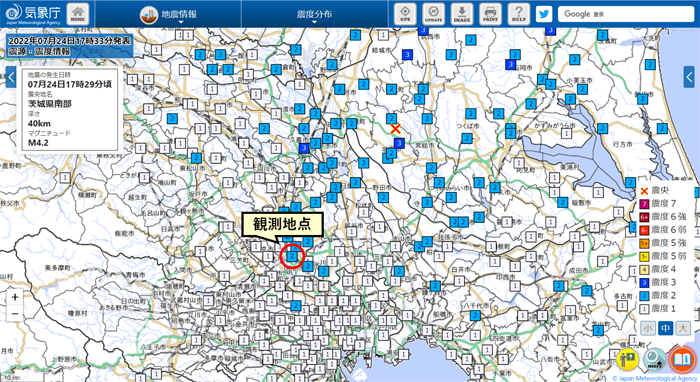Image resolution: width=700 pixels, height=382 pixels.
Task: Select small 小 marker size
Action: pyautogui.click(x=648, y=328)
